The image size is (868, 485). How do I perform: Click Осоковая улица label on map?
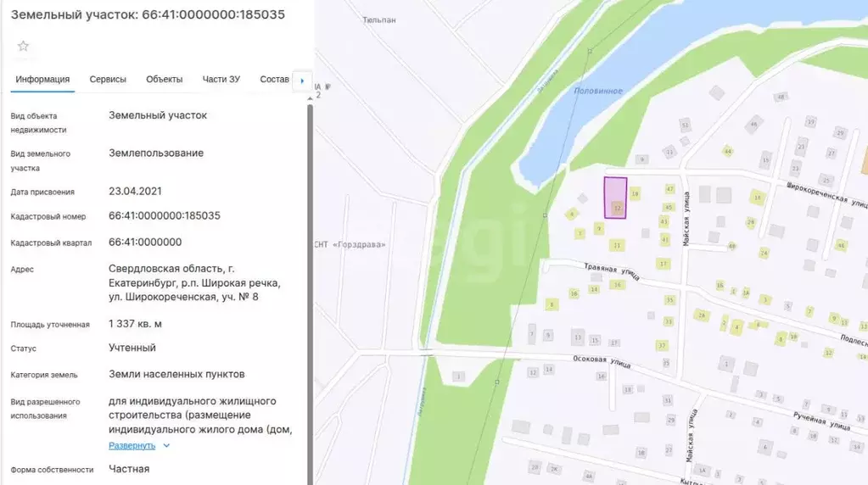point(602,362)
